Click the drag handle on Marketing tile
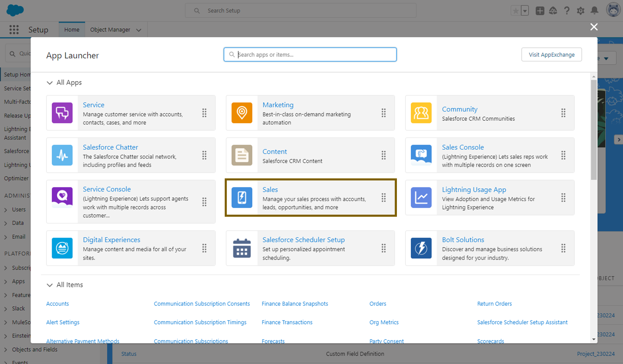 383,113
